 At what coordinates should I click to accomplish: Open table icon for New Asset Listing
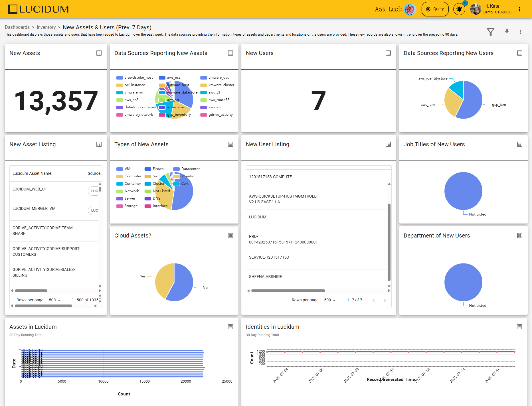(x=99, y=144)
